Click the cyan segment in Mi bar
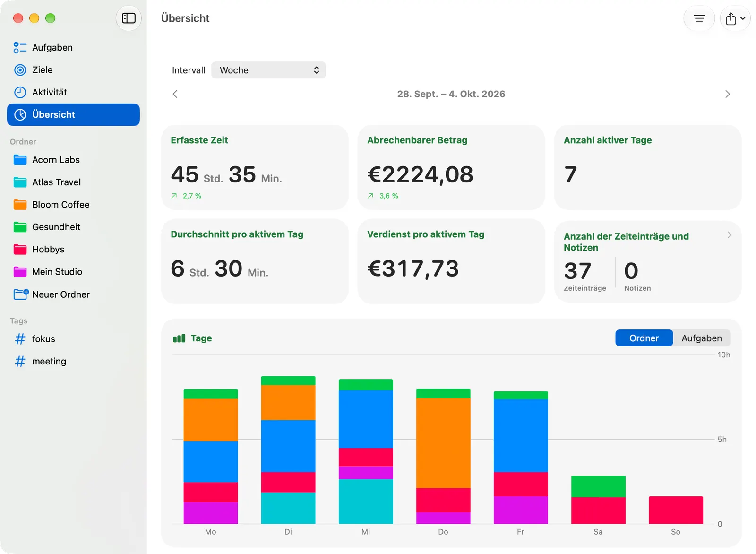Screen dimensions: 756x554 [x=366, y=502]
